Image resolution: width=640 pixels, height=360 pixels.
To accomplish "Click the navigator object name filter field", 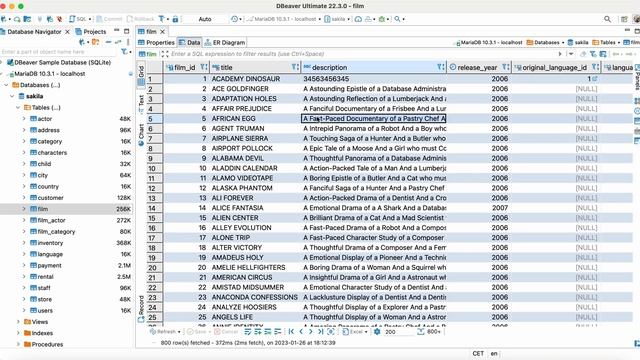I will (59, 52).
